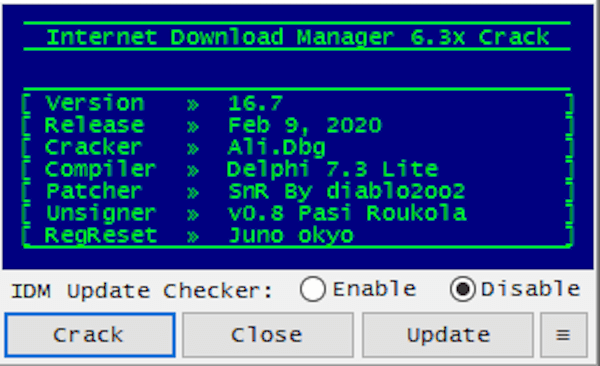Click the Close button
The image size is (600, 366).
click(267, 335)
